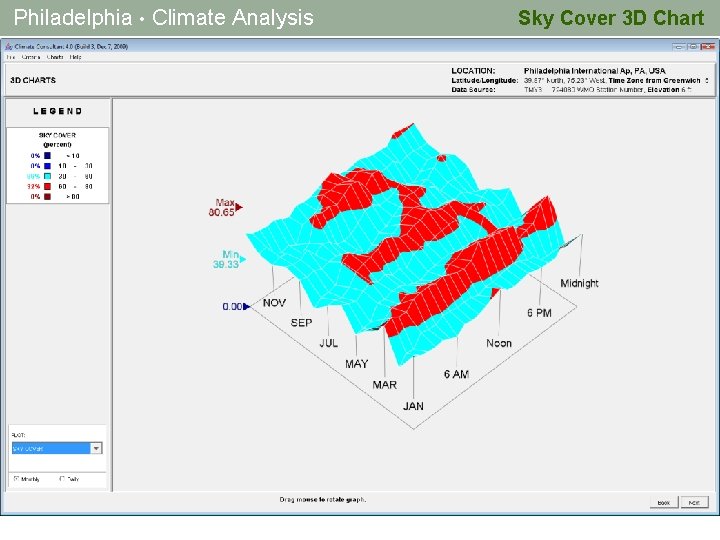This screenshot has height=540, width=720.
Task: Click the Max 80.65 arrow marker
Action: [239, 207]
